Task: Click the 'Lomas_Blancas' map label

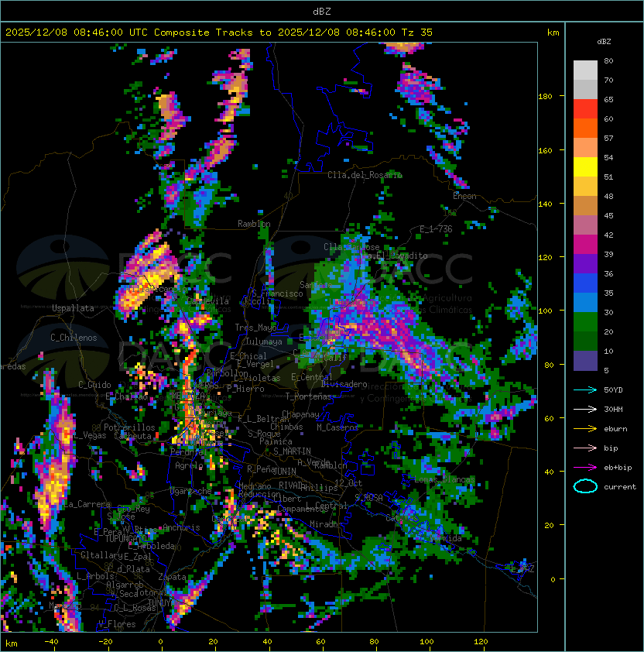Action: coord(444,480)
